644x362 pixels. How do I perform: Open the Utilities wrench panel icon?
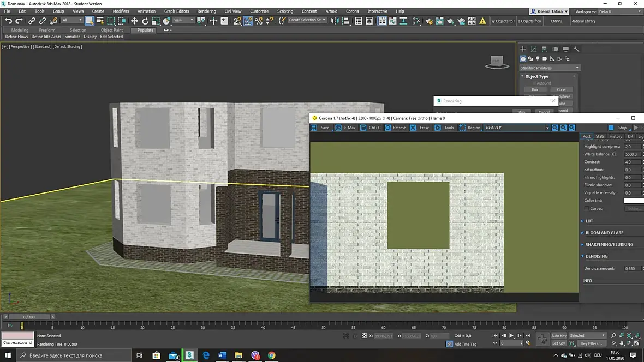click(x=576, y=49)
